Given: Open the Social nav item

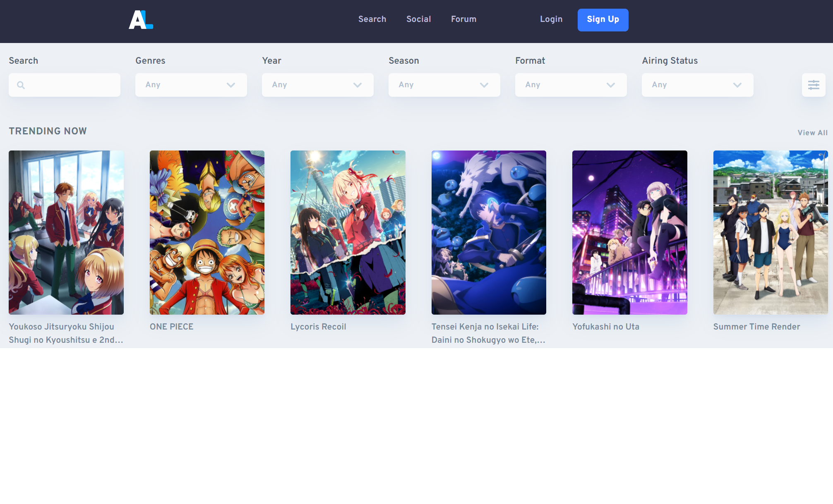Looking at the screenshot, I should pyautogui.click(x=418, y=19).
